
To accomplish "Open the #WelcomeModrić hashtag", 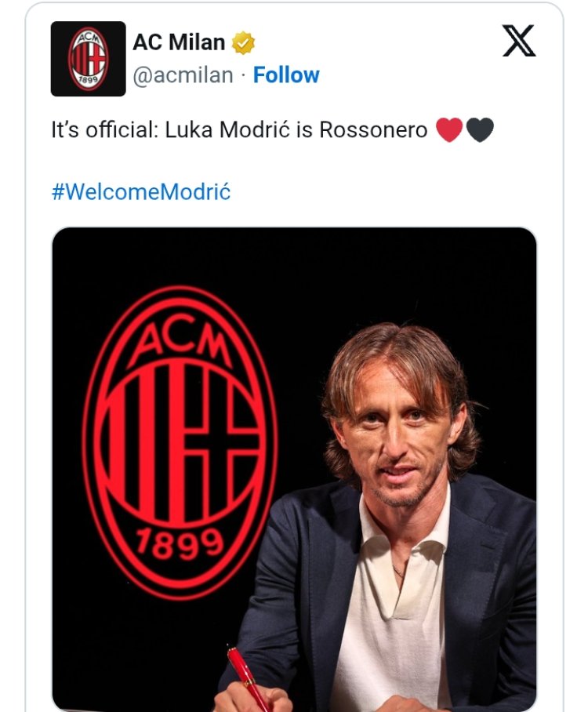I will coord(141,192).
